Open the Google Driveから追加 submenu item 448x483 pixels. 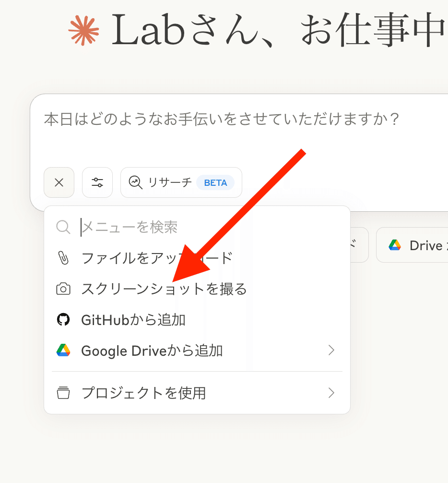[152, 350]
